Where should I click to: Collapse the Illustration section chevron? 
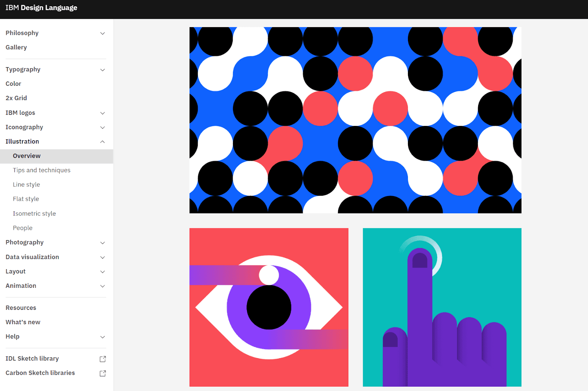click(x=103, y=142)
